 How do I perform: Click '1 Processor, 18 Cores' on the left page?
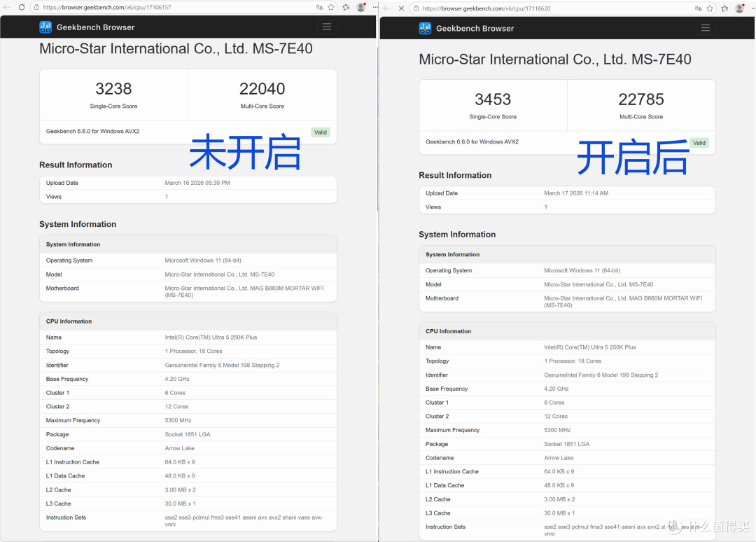193,351
